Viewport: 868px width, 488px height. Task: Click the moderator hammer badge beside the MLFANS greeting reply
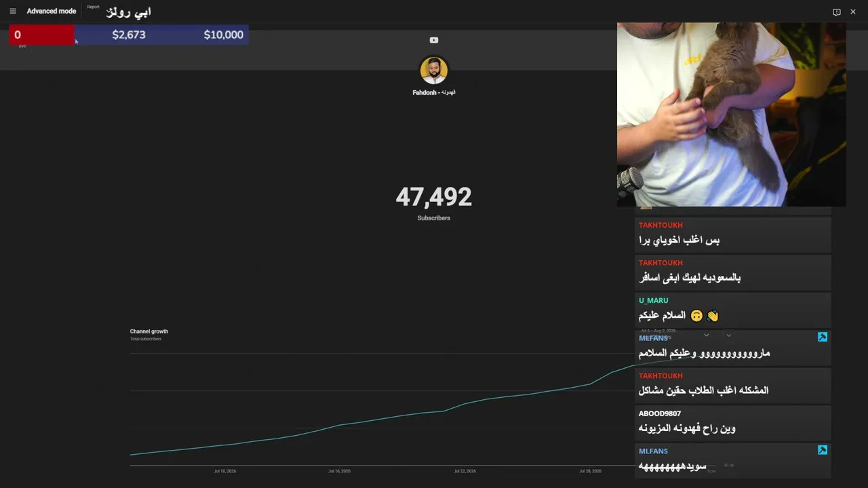pos(823,337)
